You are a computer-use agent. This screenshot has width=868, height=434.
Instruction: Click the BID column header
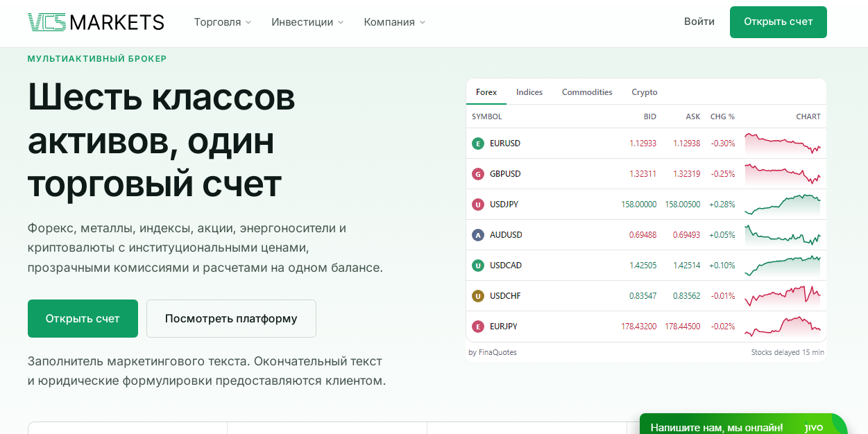click(650, 116)
